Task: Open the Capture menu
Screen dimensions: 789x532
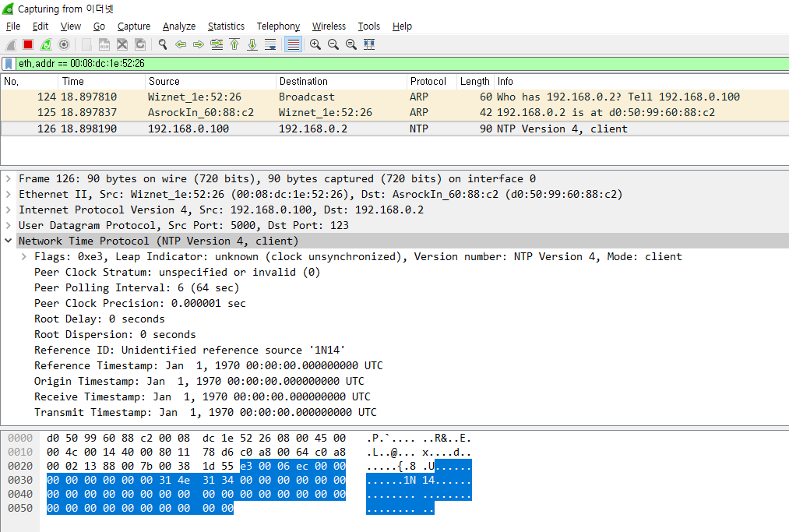Action: [x=134, y=26]
